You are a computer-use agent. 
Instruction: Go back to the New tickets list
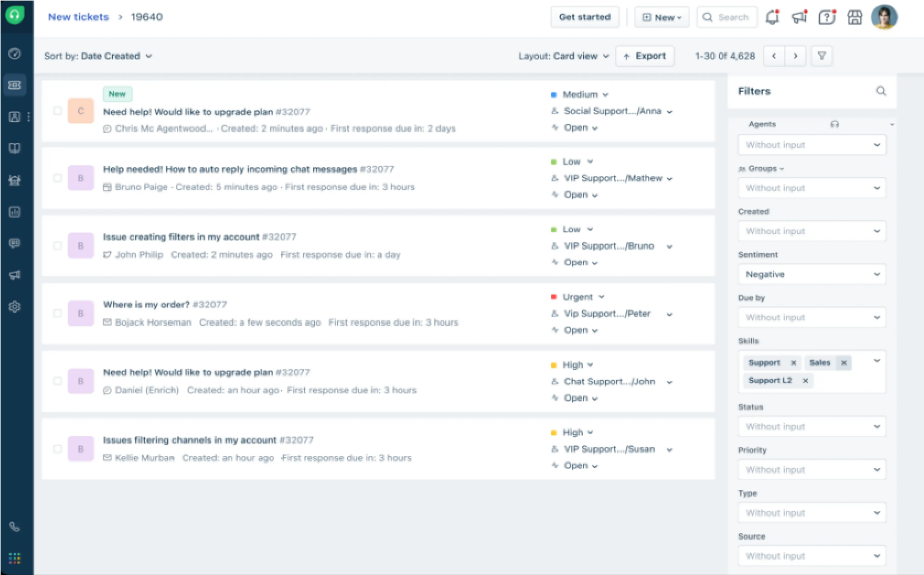[78, 17]
